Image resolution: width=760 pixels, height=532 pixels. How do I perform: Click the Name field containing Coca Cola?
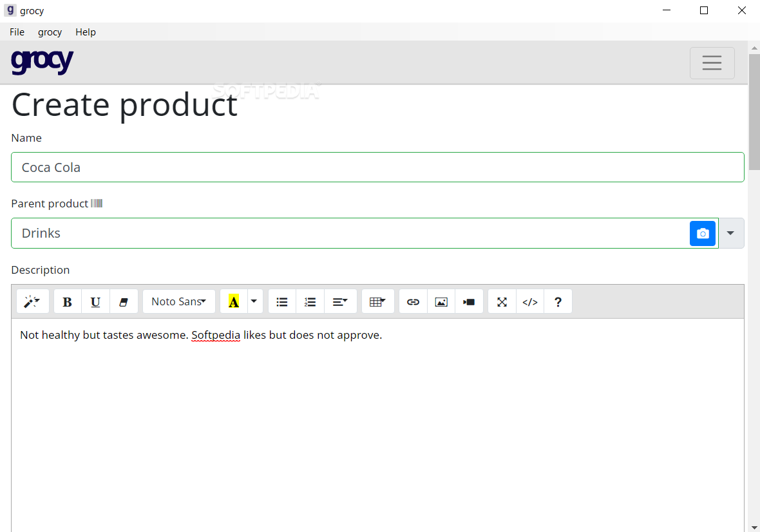point(377,167)
